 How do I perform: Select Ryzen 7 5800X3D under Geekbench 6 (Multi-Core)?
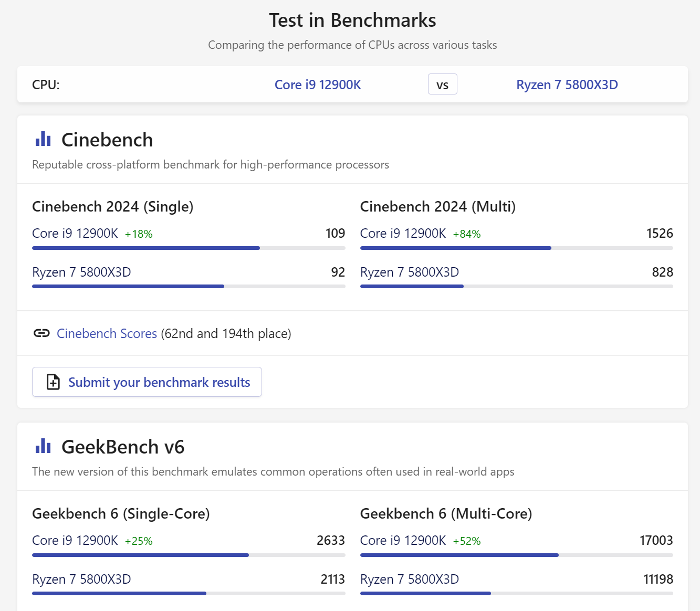[410, 579]
